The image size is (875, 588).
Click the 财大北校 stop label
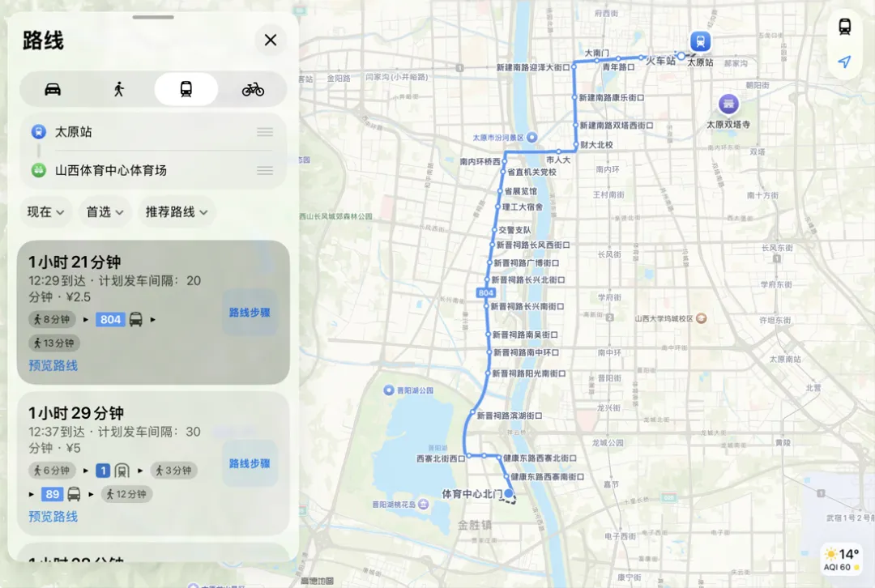click(x=596, y=145)
